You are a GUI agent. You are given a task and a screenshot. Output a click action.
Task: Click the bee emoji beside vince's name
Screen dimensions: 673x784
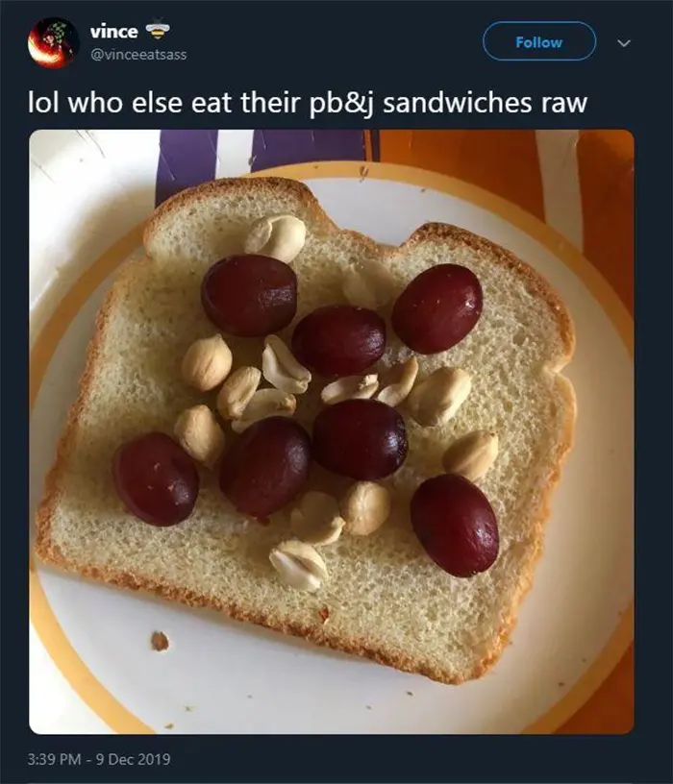pos(158,30)
